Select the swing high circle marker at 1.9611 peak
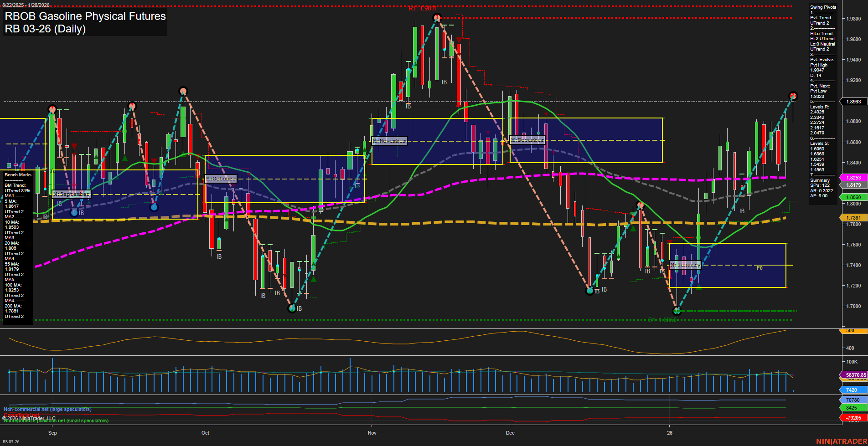This screenshot has width=868, height=446. 436,17
